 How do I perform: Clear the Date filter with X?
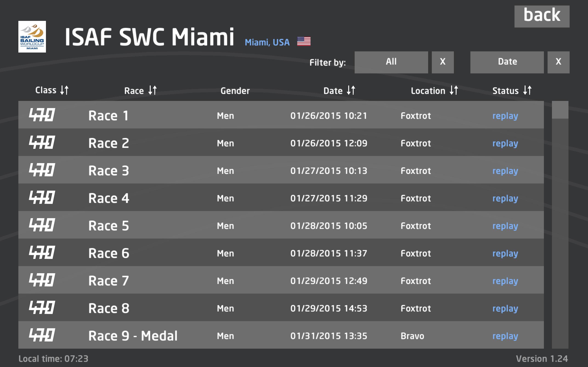coord(558,62)
